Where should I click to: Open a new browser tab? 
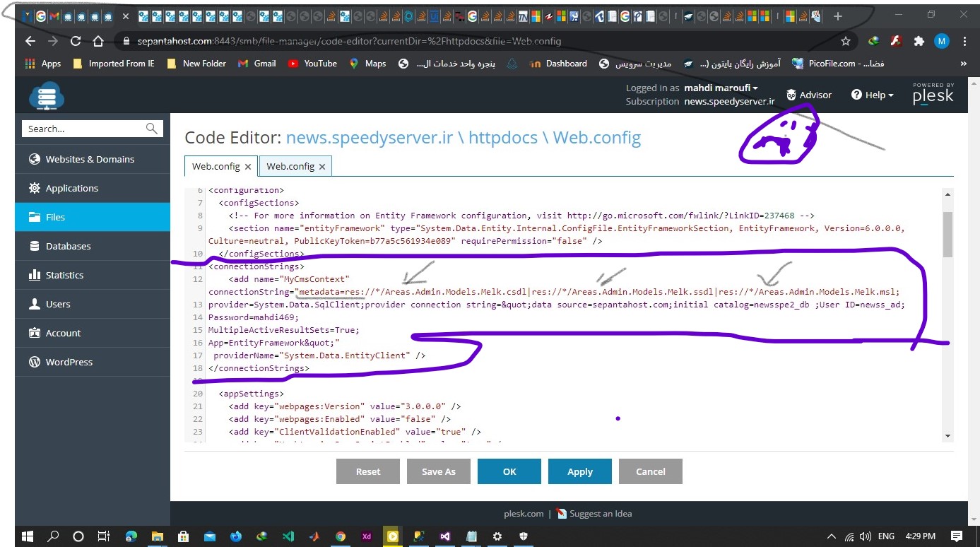pyautogui.click(x=837, y=16)
